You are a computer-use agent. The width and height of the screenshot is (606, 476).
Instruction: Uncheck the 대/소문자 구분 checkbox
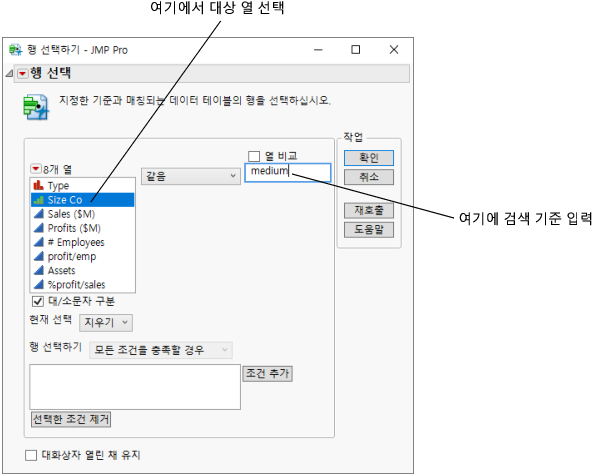[x=37, y=301]
